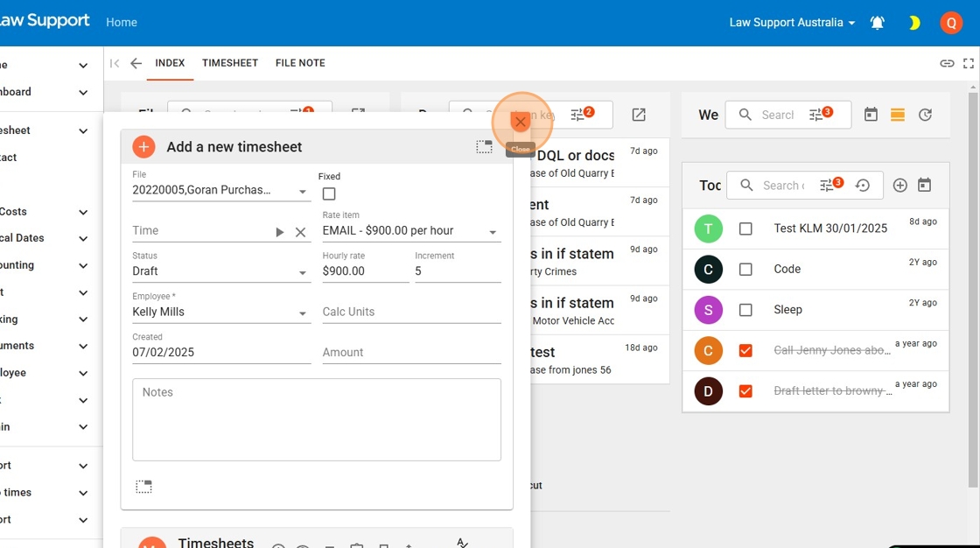The width and height of the screenshot is (980, 548).
Task: Open Law Support Australia dropdown
Action: (792, 23)
